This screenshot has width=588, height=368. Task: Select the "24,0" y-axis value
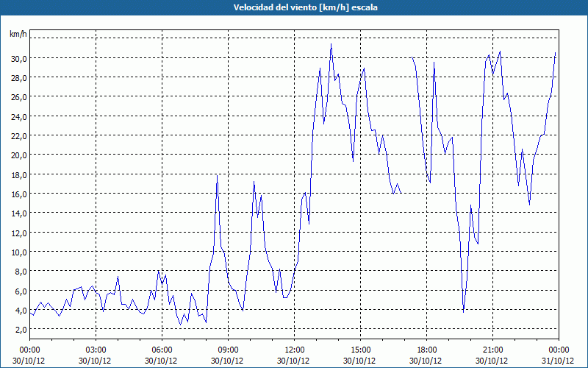click(x=18, y=116)
